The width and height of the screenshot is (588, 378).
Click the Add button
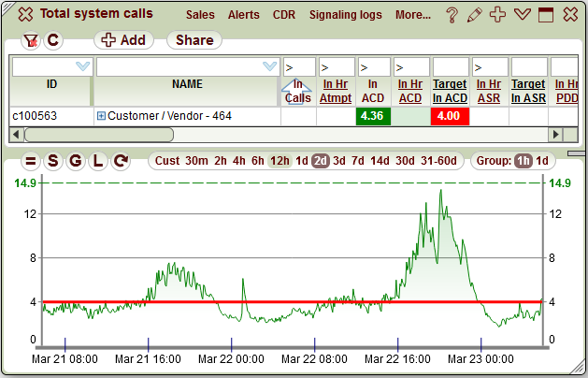[123, 40]
